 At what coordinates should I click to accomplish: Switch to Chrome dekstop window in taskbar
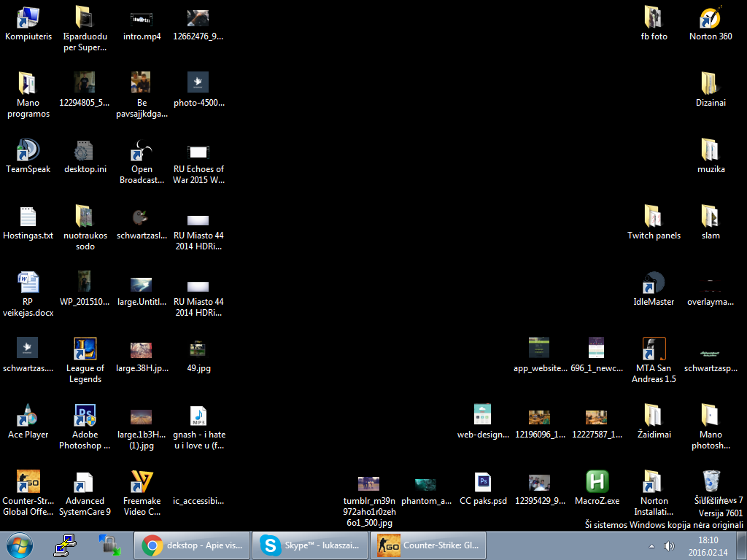193,545
